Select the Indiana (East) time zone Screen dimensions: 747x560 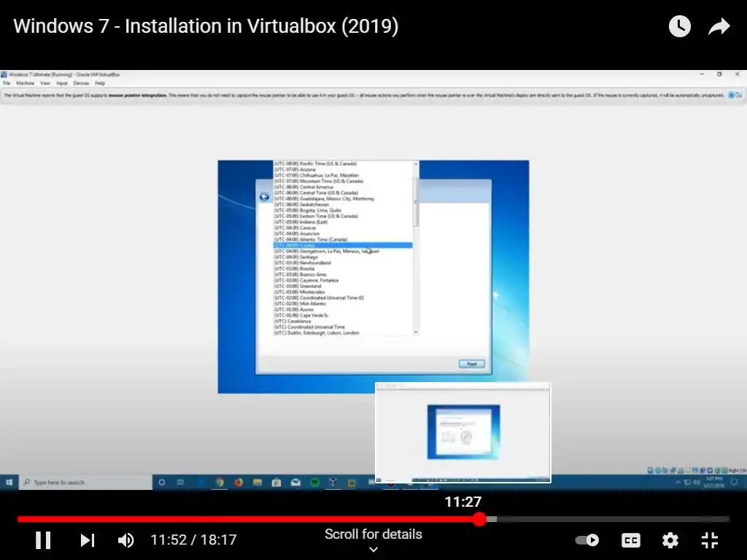(343, 222)
